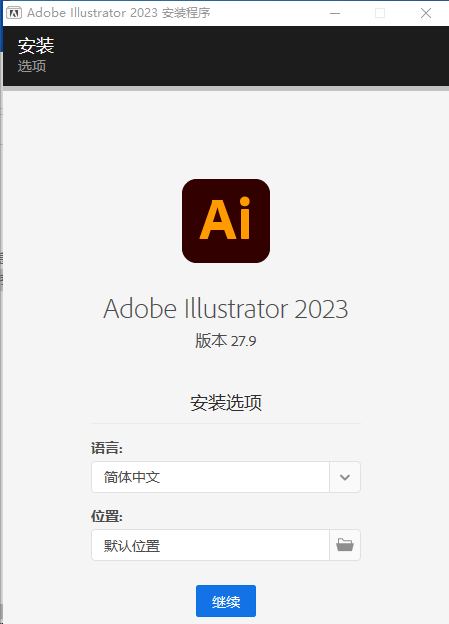449x624 pixels.
Task: Click the Adobe Illustrator Ai logo
Action: pyautogui.click(x=226, y=221)
